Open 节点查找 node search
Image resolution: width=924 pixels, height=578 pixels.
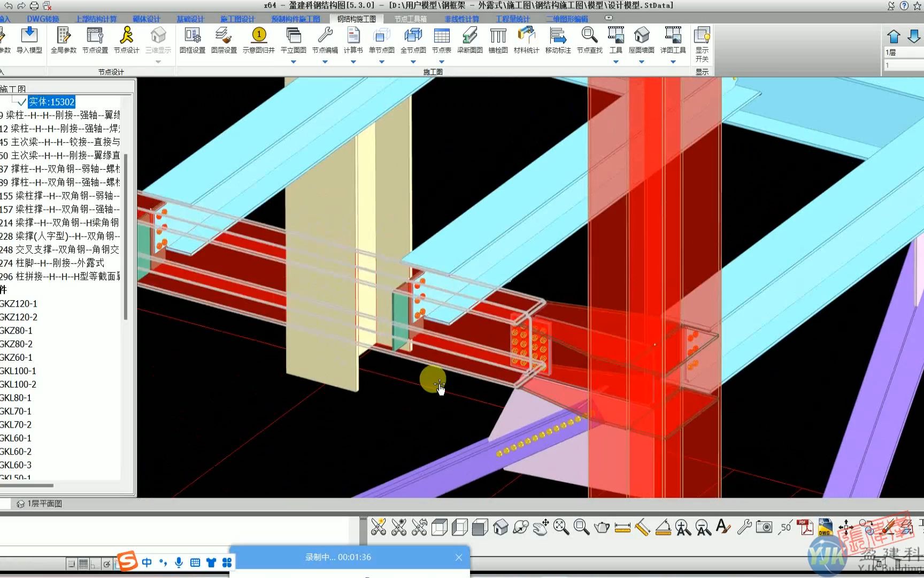pos(590,40)
